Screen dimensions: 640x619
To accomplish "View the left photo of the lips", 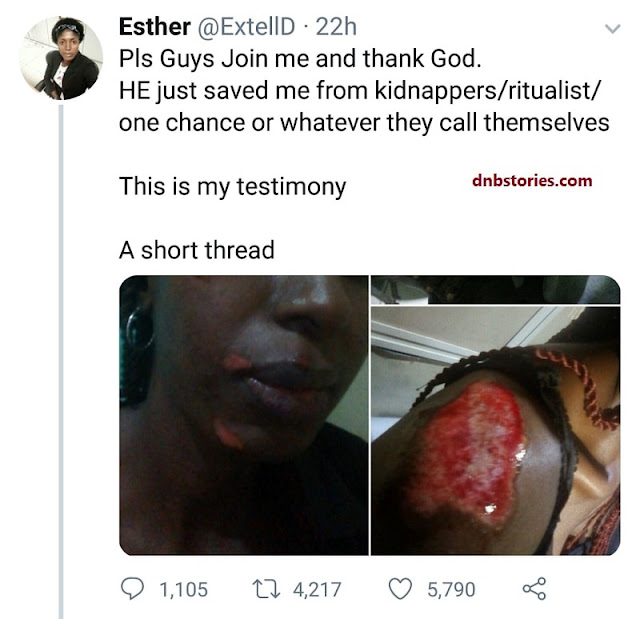I will pos(244,415).
